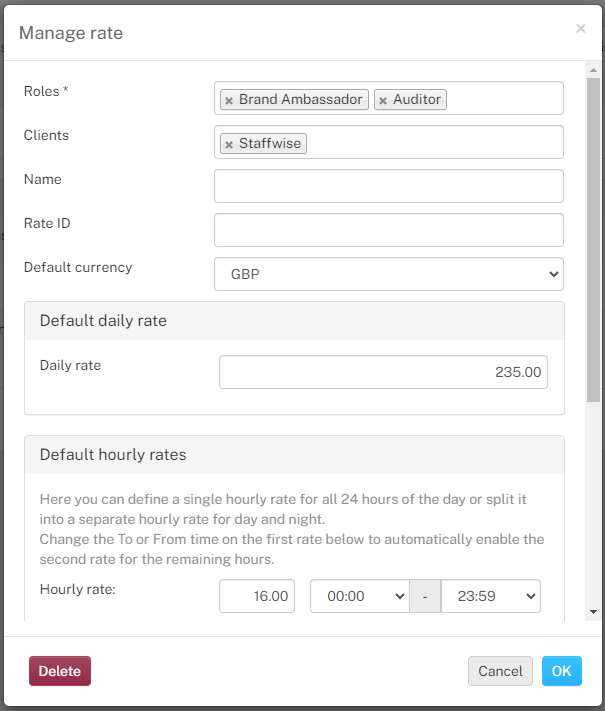The height and width of the screenshot is (711, 605).
Task: Click the Hourly rate amount field
Action: [257, 596]
